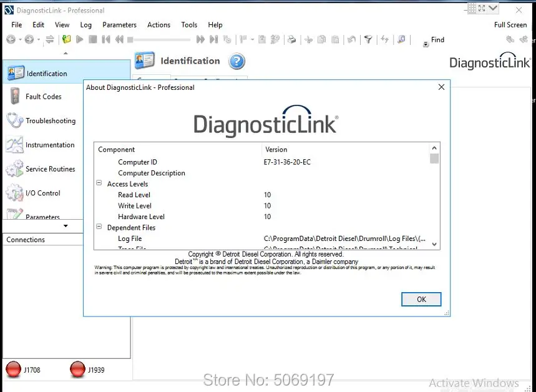536x392 pixels.
Task: Select the Read Level row
Action: tap(261, 195)
